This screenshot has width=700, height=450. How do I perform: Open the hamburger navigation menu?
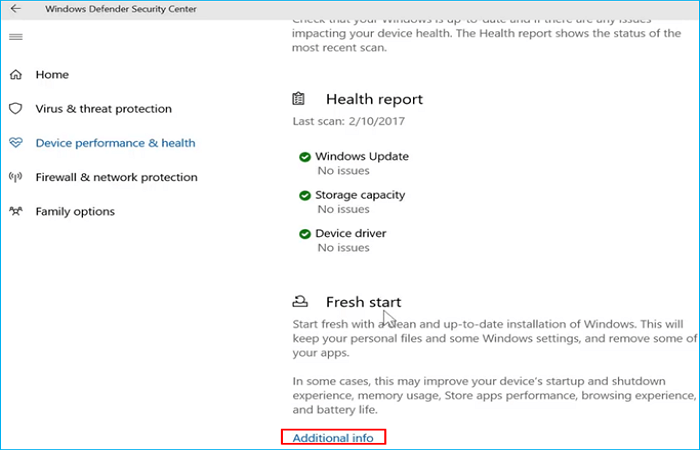(x=15, y=37)
